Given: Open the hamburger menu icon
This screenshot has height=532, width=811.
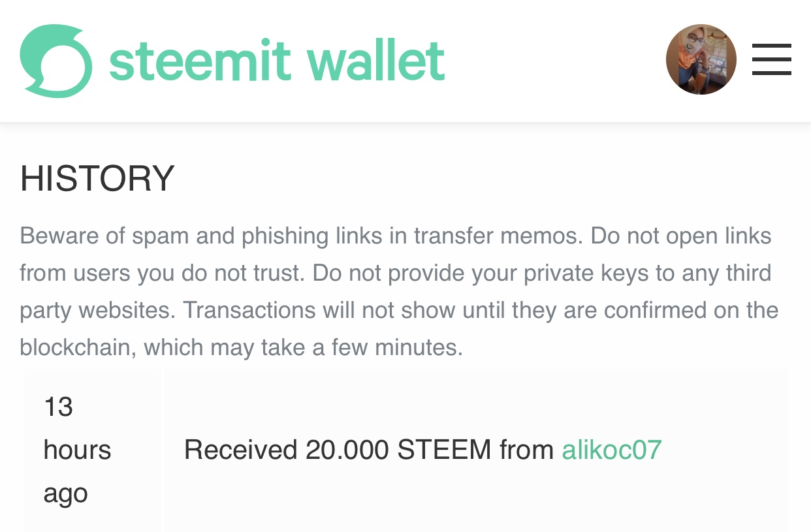Looking at the screenshot, I should coord(772,59).
